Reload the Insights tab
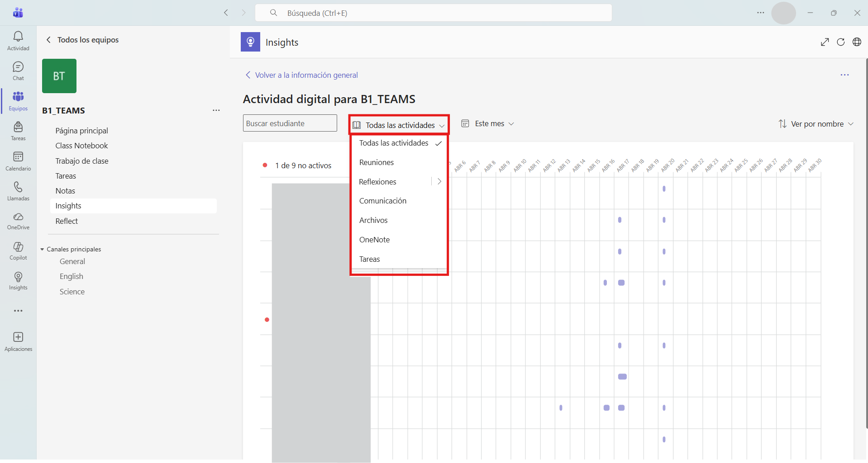The width and height of the screenshot is (868, 463). tap(841, 42)
